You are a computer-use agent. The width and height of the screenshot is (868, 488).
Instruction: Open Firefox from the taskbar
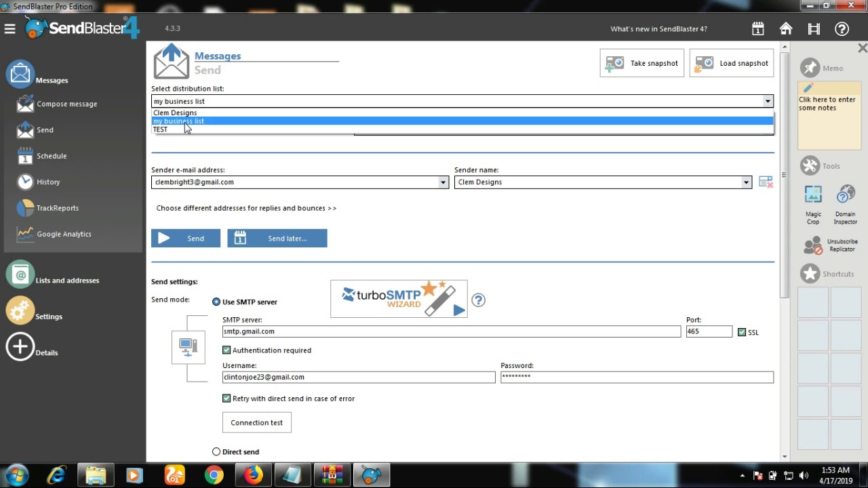(254, 475)
